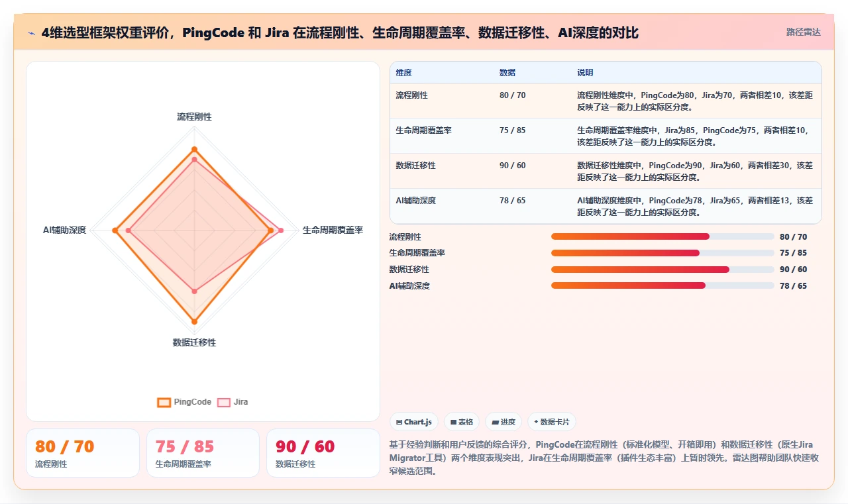Image resolution: width=848 pixels, height=504 pixels.
Task: Open the 80 / 70 流程刚性 data card
Action: coord(83,453)
